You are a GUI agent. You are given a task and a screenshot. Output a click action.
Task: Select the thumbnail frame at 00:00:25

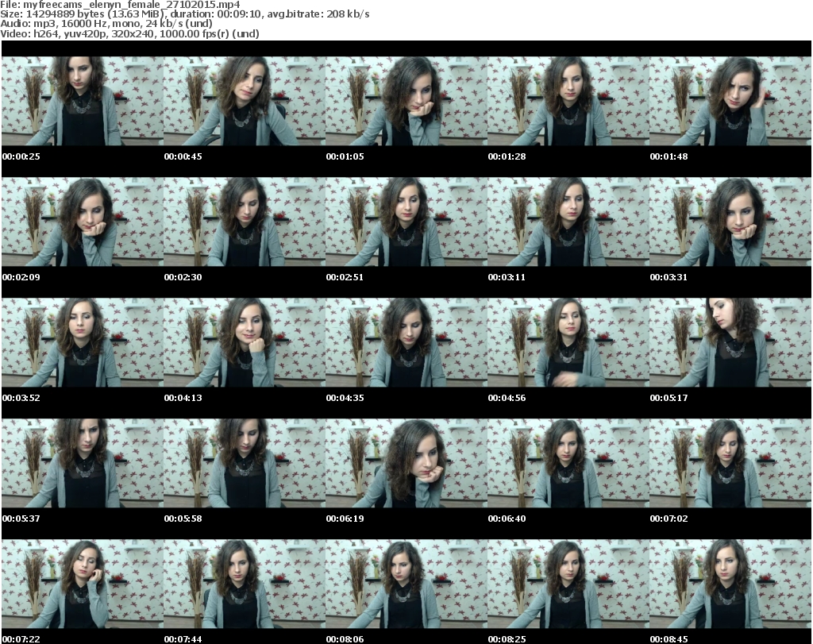[83, 101]
